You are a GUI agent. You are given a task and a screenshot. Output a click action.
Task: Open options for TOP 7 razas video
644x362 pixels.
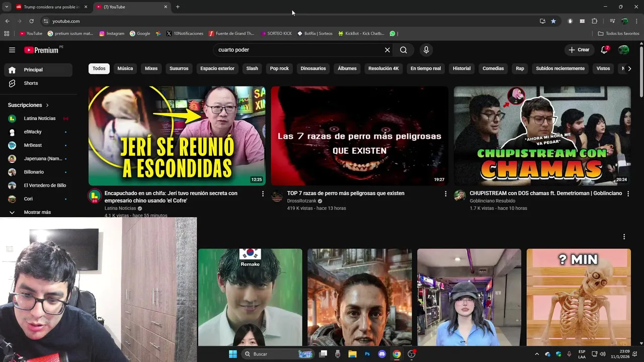[445, 194]
